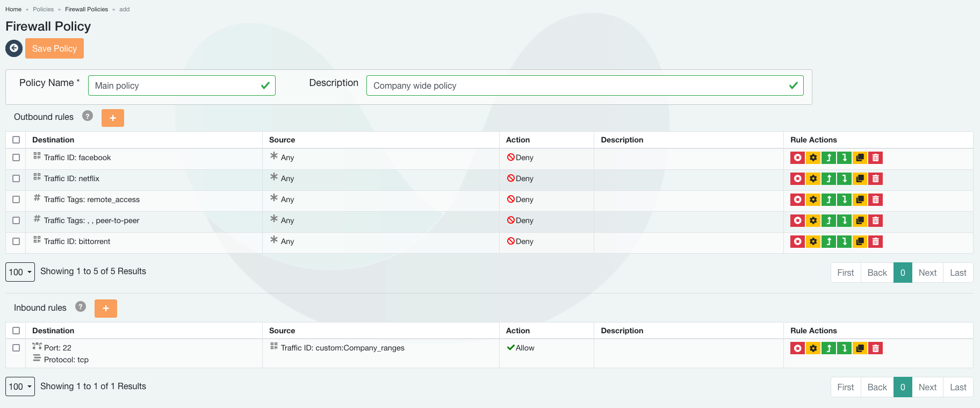980x408 pixels.
Task: Go Back a page in outbound rules
Action: [877, 273]
